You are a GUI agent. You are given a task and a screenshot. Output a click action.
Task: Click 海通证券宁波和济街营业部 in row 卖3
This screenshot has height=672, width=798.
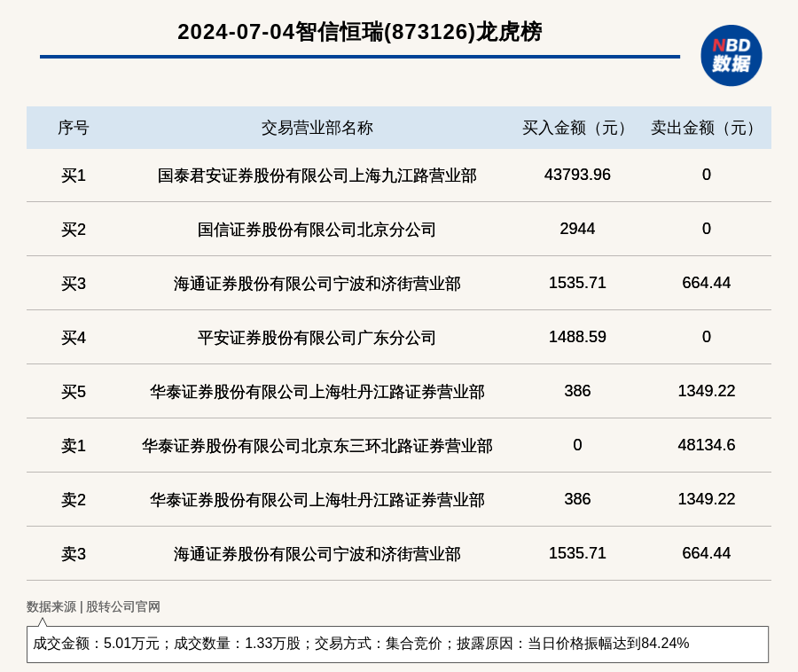coord(317,553)
